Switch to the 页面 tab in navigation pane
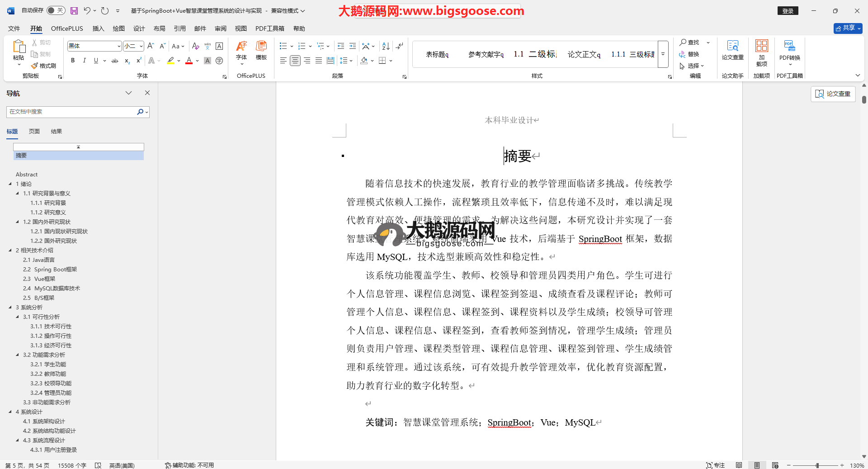 pyautogui.click(x=34, y=132)
